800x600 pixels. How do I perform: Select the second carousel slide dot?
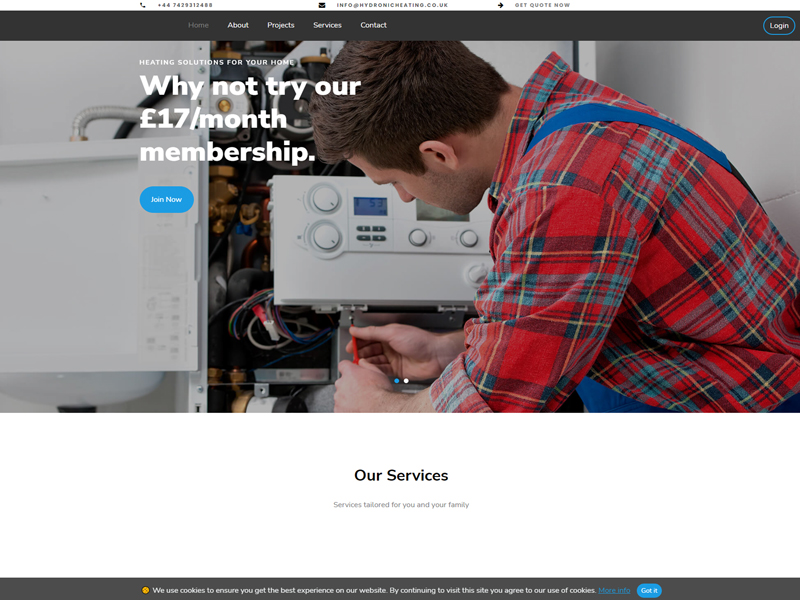click(x=406, y=381)
